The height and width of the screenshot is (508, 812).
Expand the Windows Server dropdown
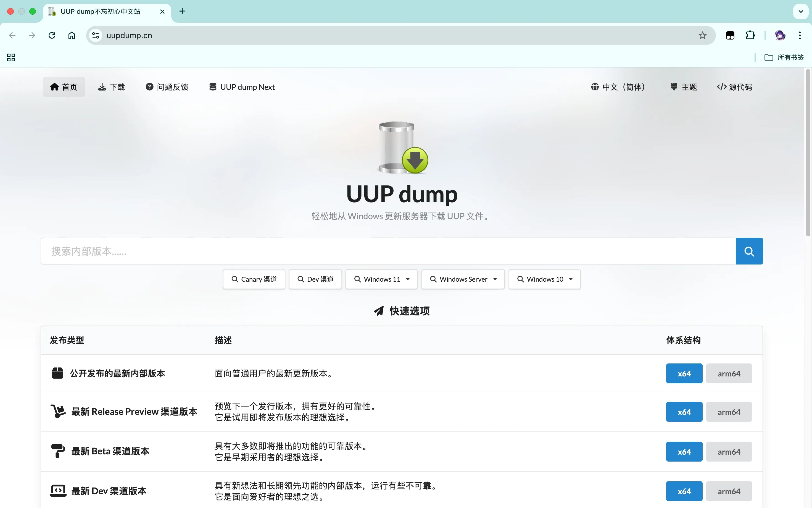tap(463, 279)
